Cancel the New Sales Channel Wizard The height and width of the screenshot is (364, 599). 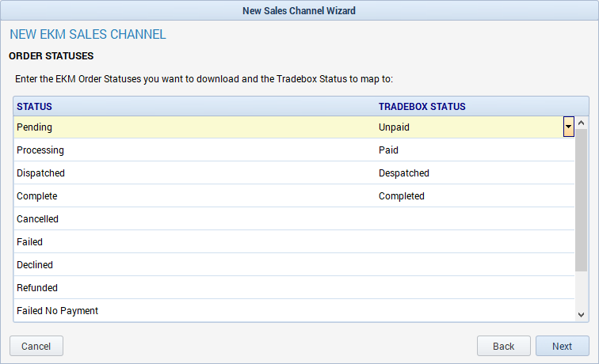click(x=36, y=346)
